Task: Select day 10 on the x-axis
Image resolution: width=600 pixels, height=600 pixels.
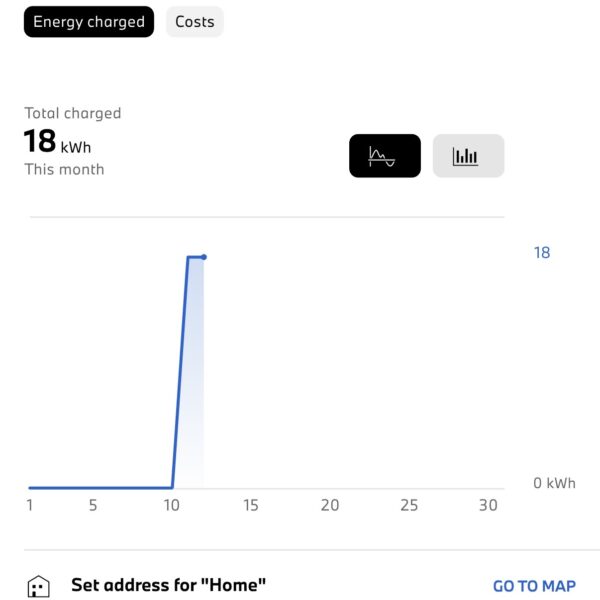Action: tap(171, 505)
